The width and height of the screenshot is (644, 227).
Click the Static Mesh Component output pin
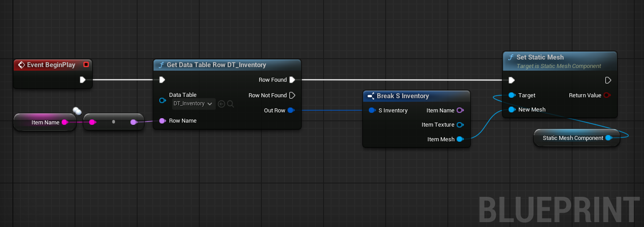pos(608,138)
